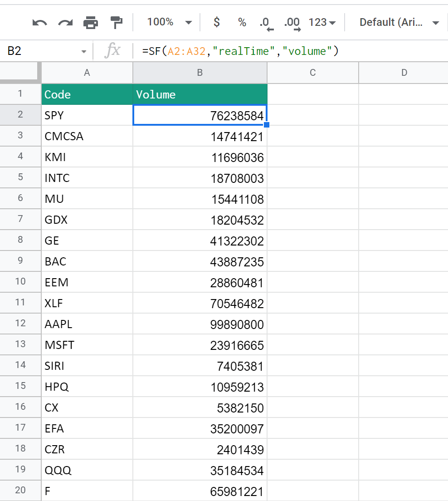The height and width of the screenshot is (501, 448).
Task: Select the GE cell
Action: 87,240
